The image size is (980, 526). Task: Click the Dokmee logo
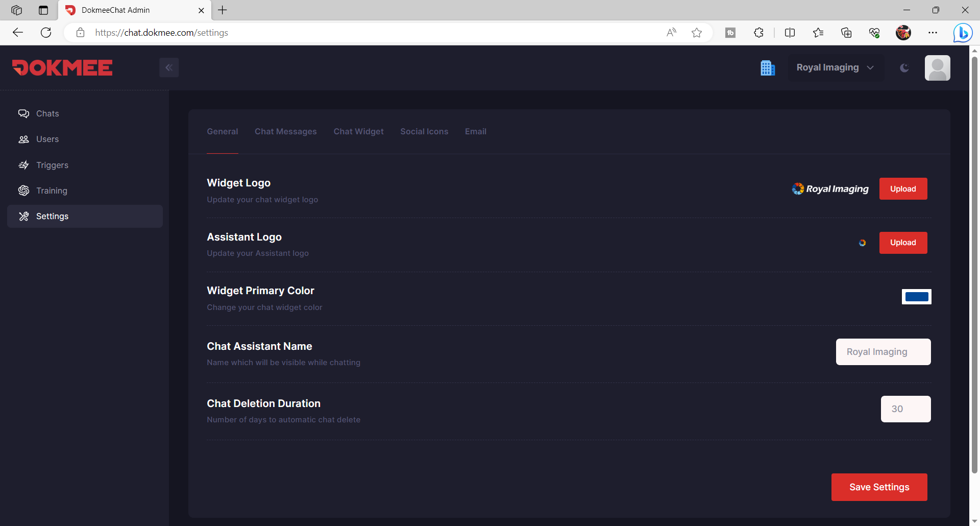pyautogui.click(x=62, y=67)
